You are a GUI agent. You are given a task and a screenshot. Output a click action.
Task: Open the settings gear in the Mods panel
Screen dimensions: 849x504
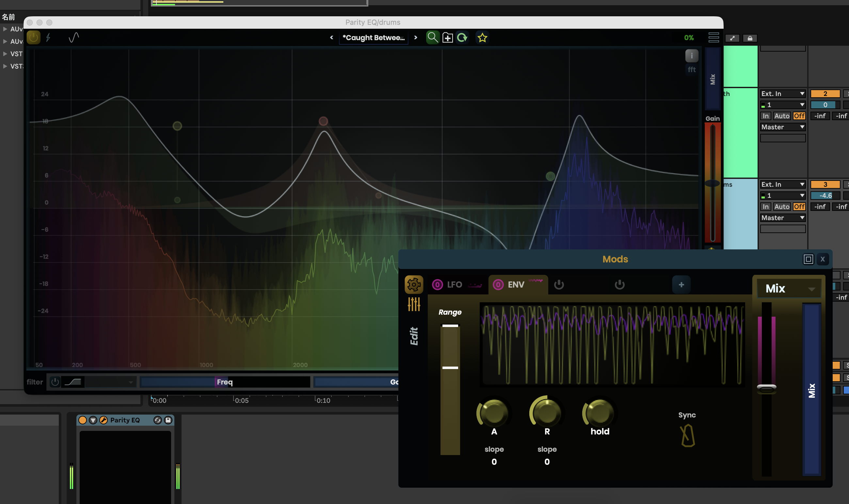click(x=414, y=285)
